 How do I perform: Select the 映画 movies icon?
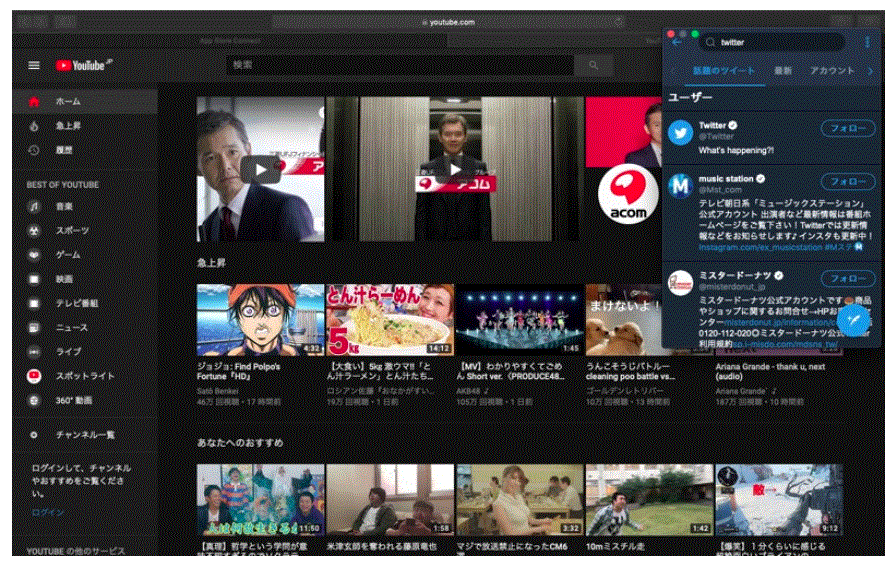(x=34, y=279)
